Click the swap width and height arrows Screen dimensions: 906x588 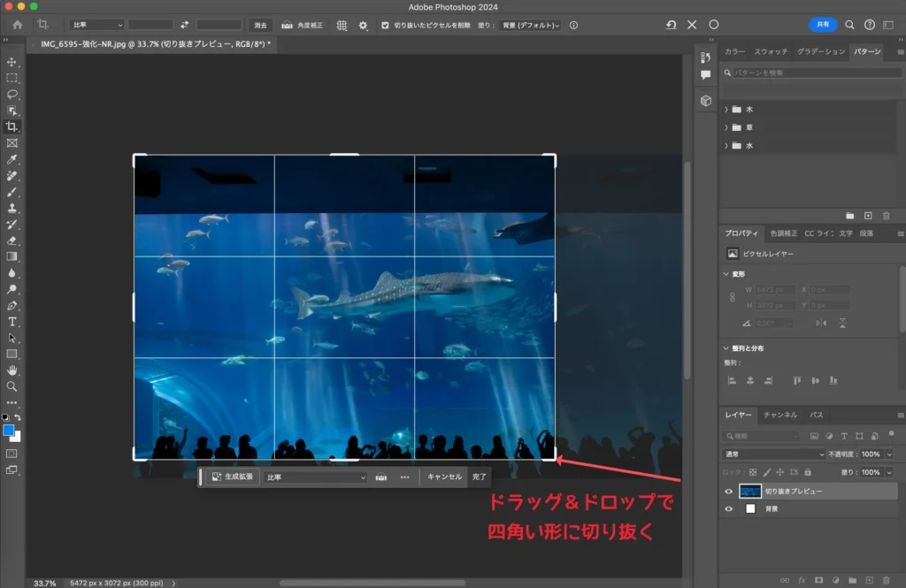pos(185,25)
